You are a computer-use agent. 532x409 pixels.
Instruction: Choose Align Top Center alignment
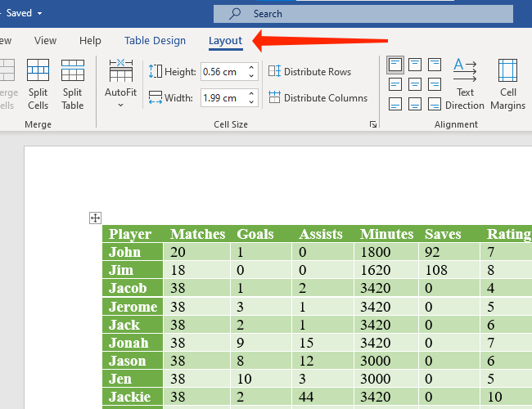pyautogui.click(x=415, y=65)
